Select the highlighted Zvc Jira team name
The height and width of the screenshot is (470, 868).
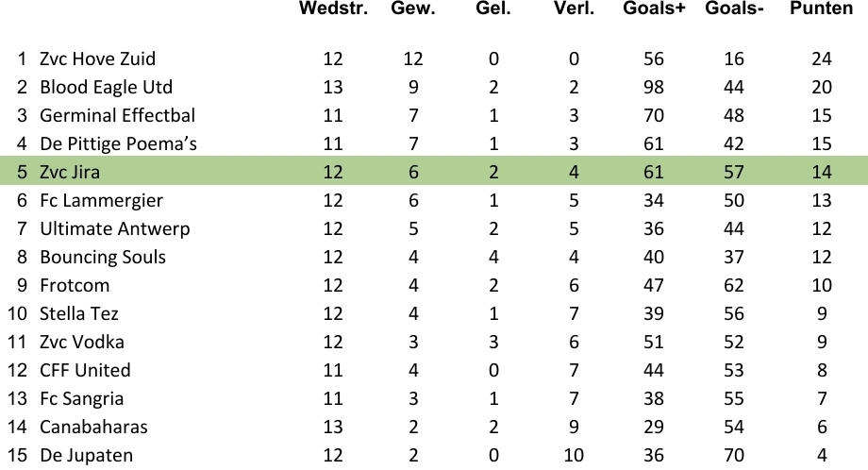[x=71, y=172]
